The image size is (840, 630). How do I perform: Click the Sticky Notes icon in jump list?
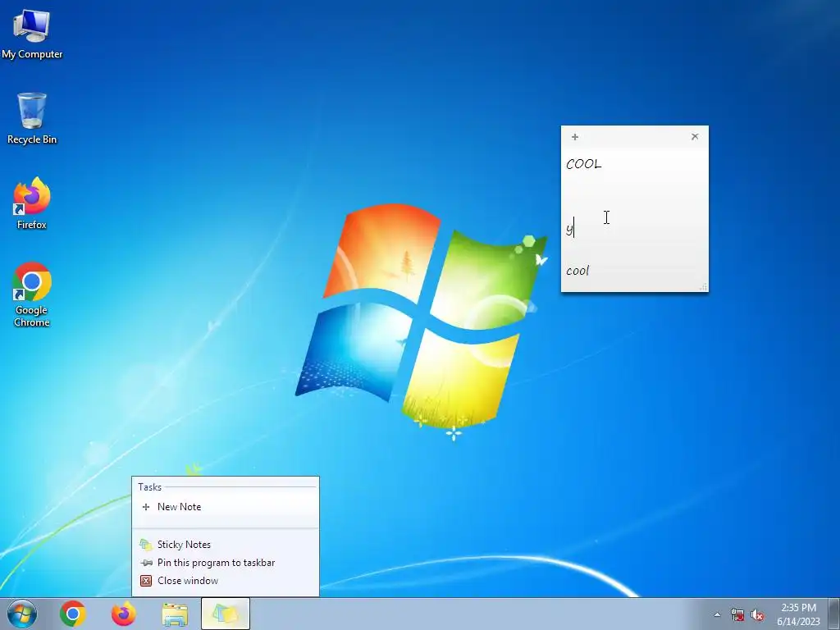click(146, 545)
